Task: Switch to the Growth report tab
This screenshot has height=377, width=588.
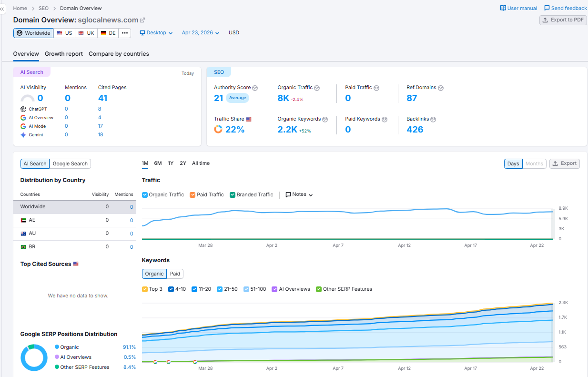Action: pos(64,54)
